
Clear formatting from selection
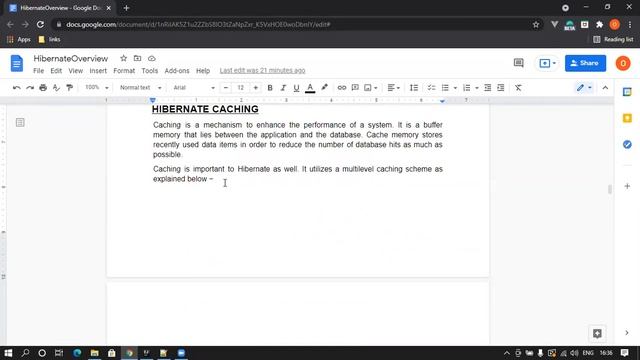point(518,88)
